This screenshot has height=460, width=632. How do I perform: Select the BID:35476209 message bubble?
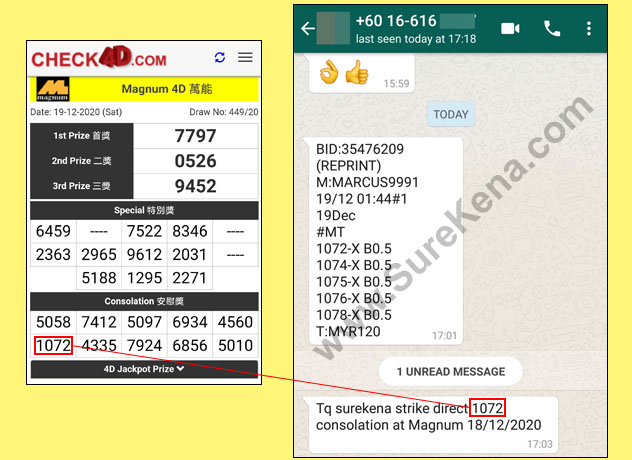[386, 241]
